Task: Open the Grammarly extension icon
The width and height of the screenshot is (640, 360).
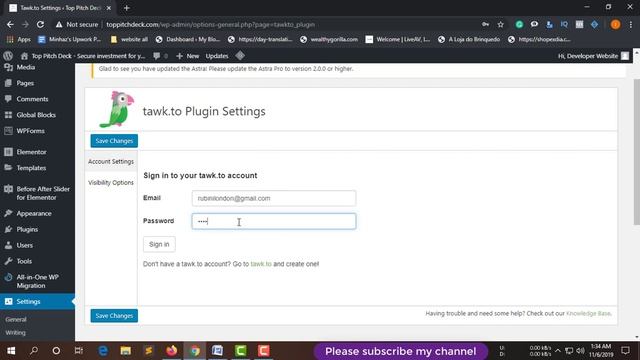Action: (x=519, y=24)
